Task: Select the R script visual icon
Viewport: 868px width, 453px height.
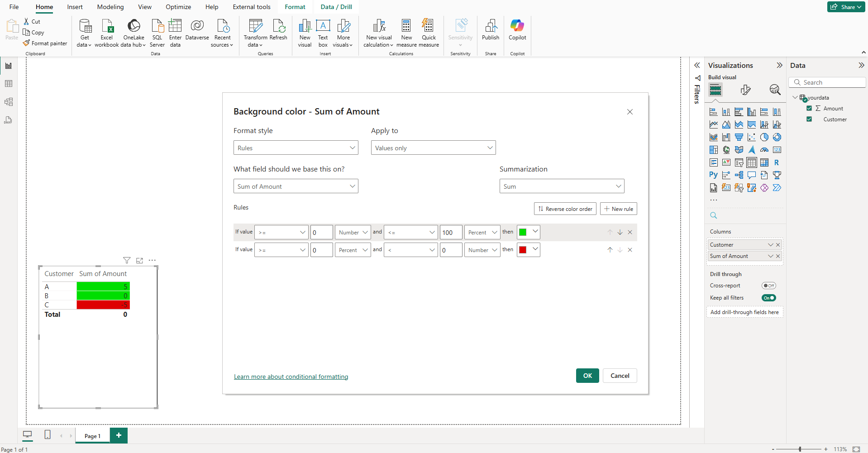Action: 777,162
